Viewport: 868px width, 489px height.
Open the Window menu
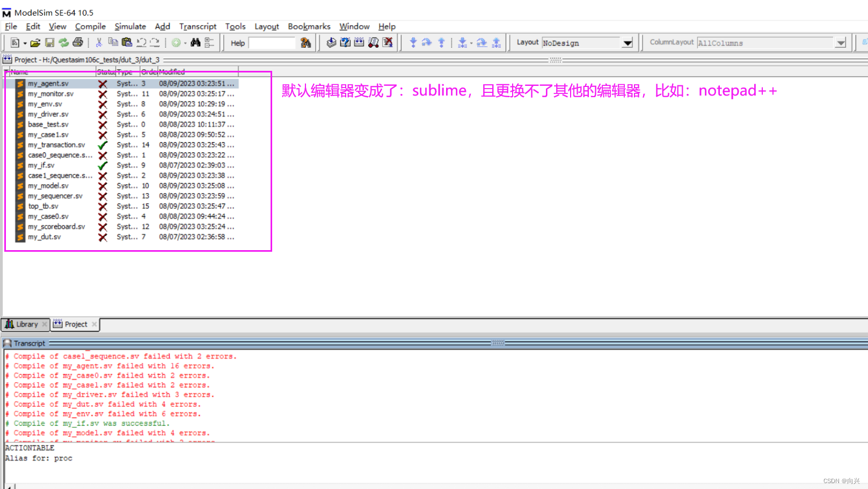coord(354,26)
